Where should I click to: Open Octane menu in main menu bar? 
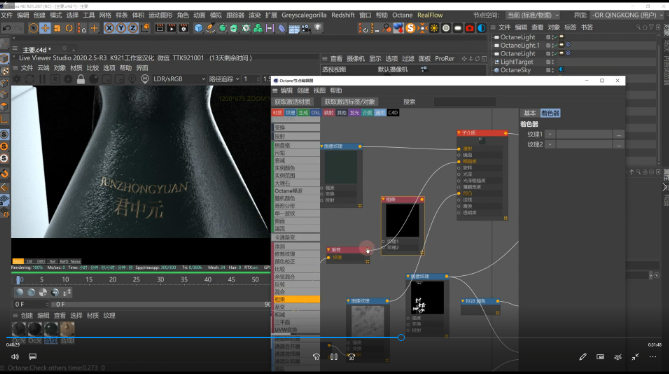coord(402,15)
